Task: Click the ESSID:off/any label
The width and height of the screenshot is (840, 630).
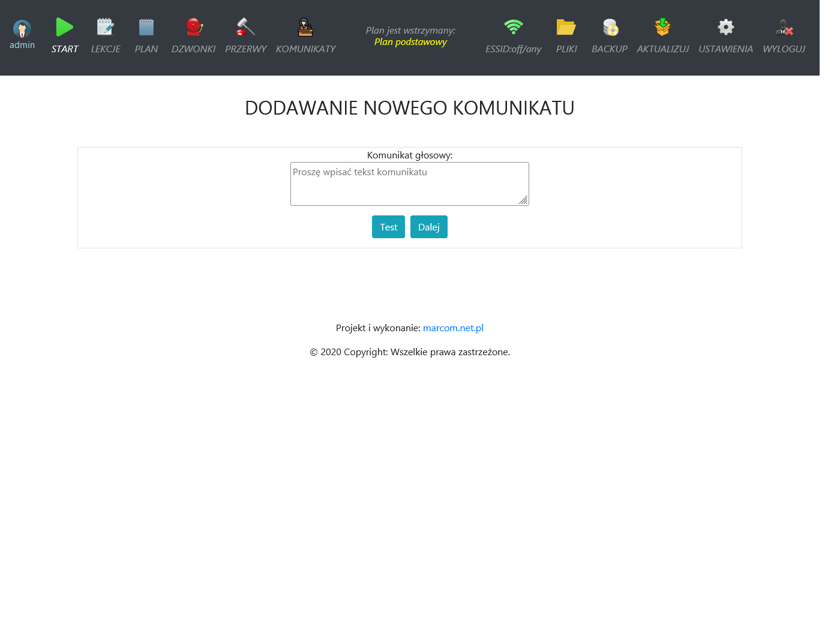Action: [x=514, y=49]
